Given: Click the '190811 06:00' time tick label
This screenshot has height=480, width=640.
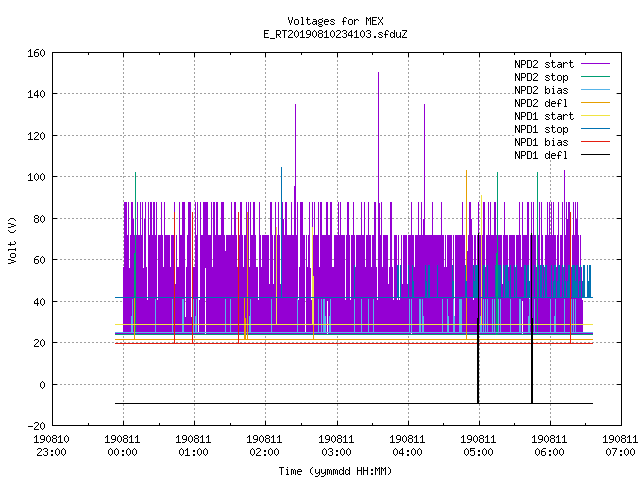Looking at the screenshot, I should [x=549, y=446].
